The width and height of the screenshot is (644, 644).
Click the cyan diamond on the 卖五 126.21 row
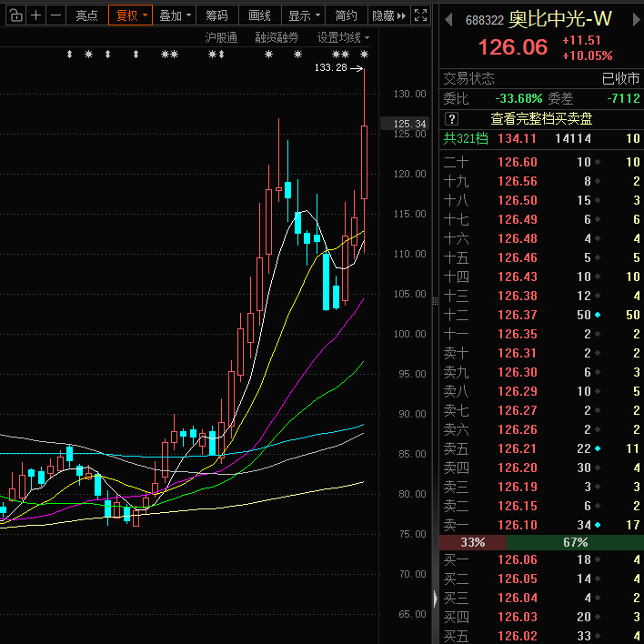coord(598,448)
